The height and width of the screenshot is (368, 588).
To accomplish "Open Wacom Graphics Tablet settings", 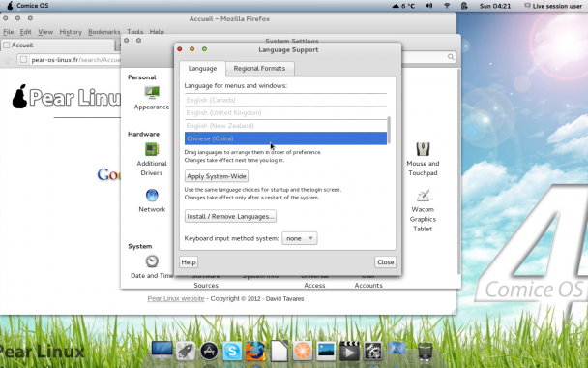I will pos(423,196).
